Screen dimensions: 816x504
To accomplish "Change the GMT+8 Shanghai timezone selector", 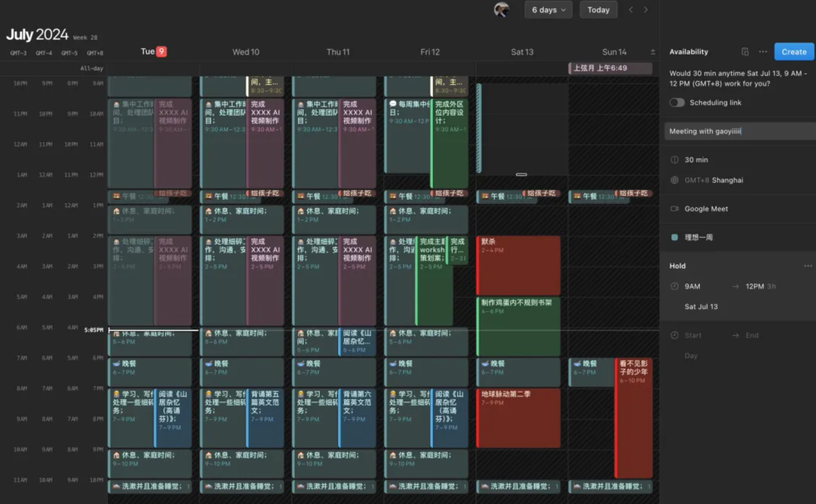I will click(x=714, y=180).
